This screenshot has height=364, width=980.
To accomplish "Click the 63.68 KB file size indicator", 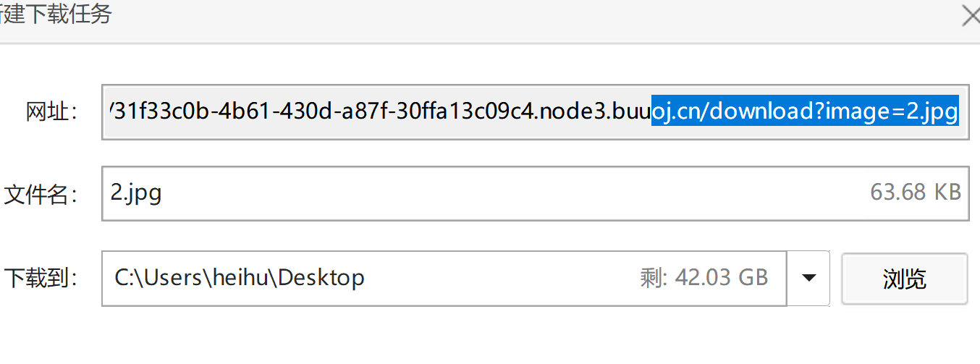I will (915, 192).
